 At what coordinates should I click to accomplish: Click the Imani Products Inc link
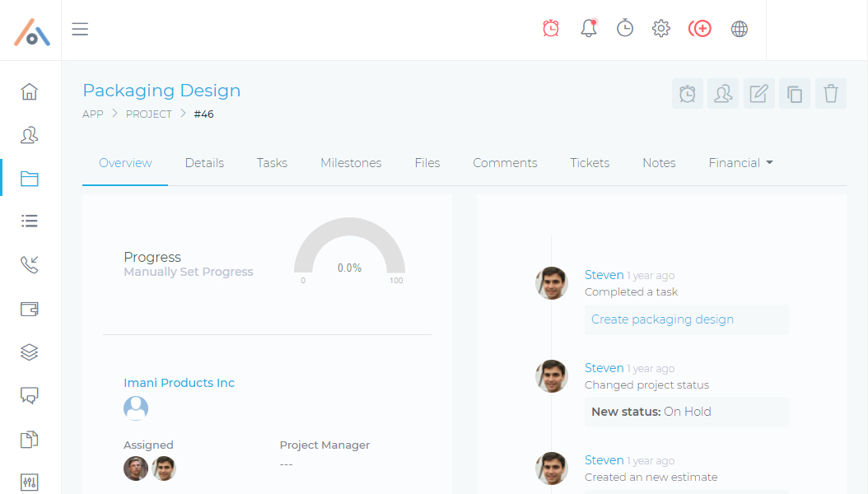[179, 383]
